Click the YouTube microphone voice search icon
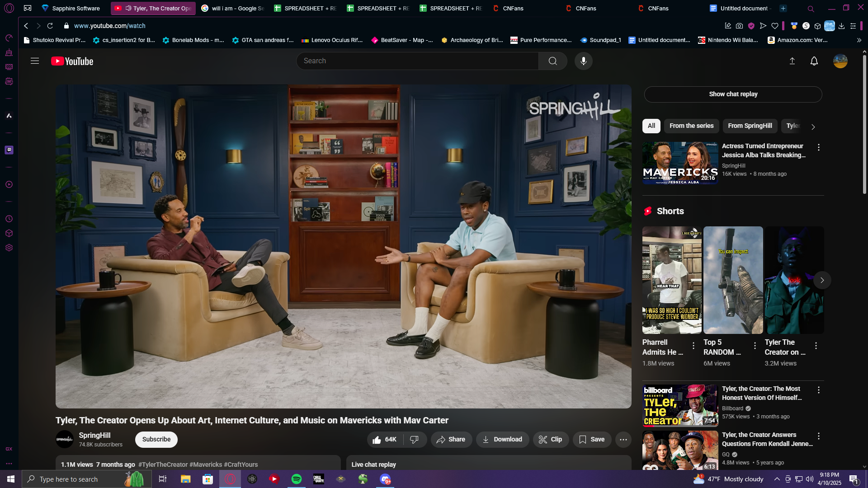The width and height of the screenshot is (868, 488). click(x=583, y=61)
